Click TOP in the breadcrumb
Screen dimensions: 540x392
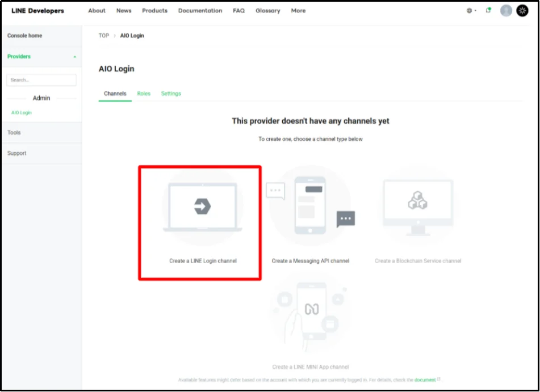coord(103,35)
